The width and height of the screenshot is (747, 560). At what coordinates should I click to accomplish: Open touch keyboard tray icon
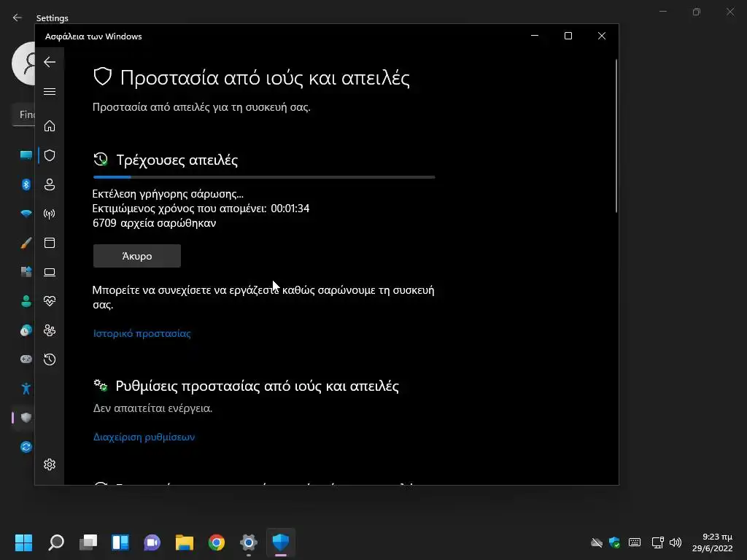pyautogui.click(x=635, y=542)
